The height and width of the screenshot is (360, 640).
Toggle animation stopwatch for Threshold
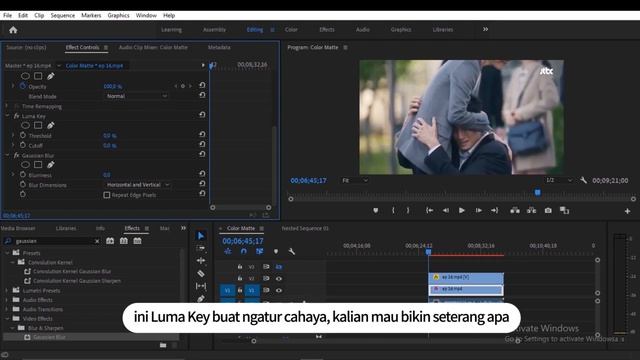click(x=23, y=135)
